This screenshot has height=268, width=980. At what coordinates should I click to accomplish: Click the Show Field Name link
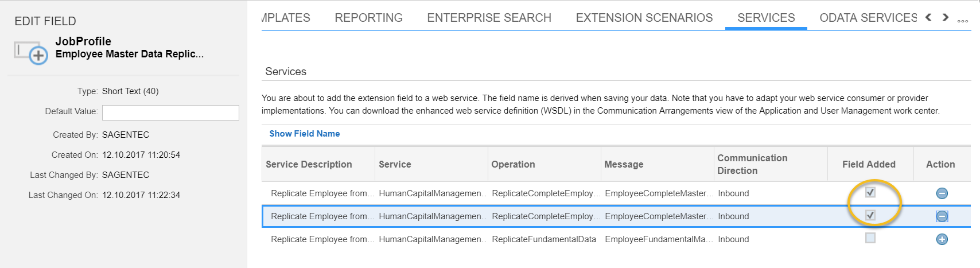[305, 134]
